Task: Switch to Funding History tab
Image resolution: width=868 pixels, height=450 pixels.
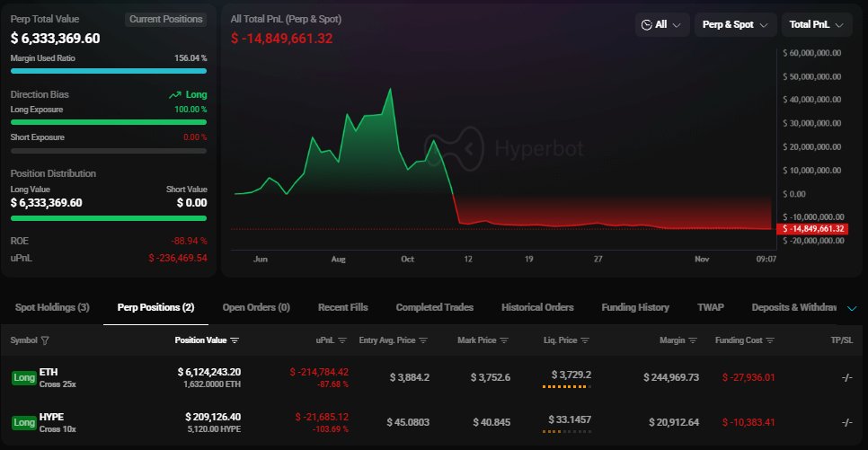Action: point(635,307)
